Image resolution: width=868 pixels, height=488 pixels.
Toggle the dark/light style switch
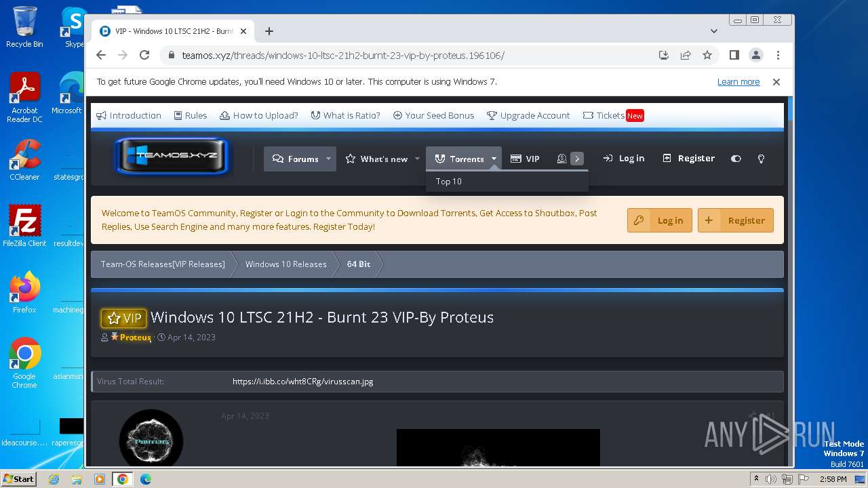pos(736,159)
